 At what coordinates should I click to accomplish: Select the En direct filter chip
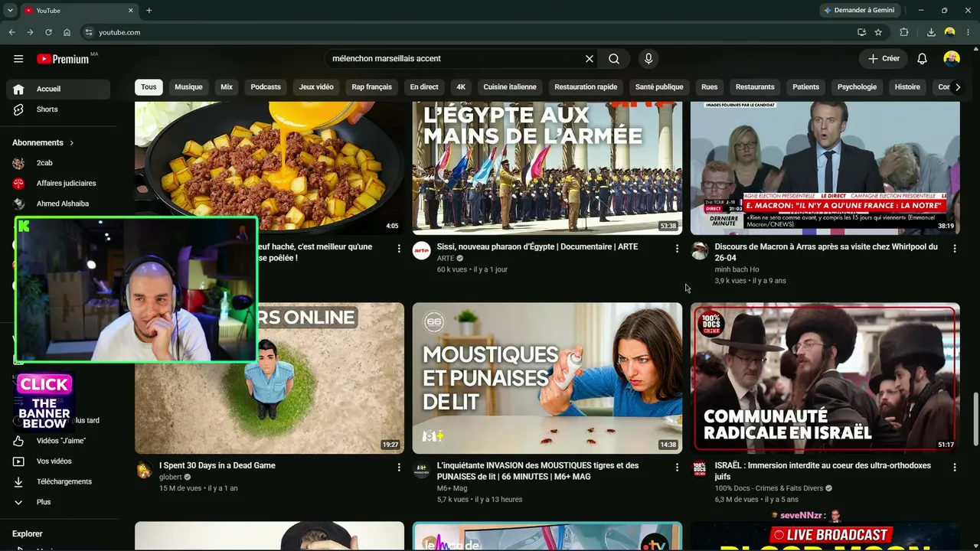coord(424,87)
